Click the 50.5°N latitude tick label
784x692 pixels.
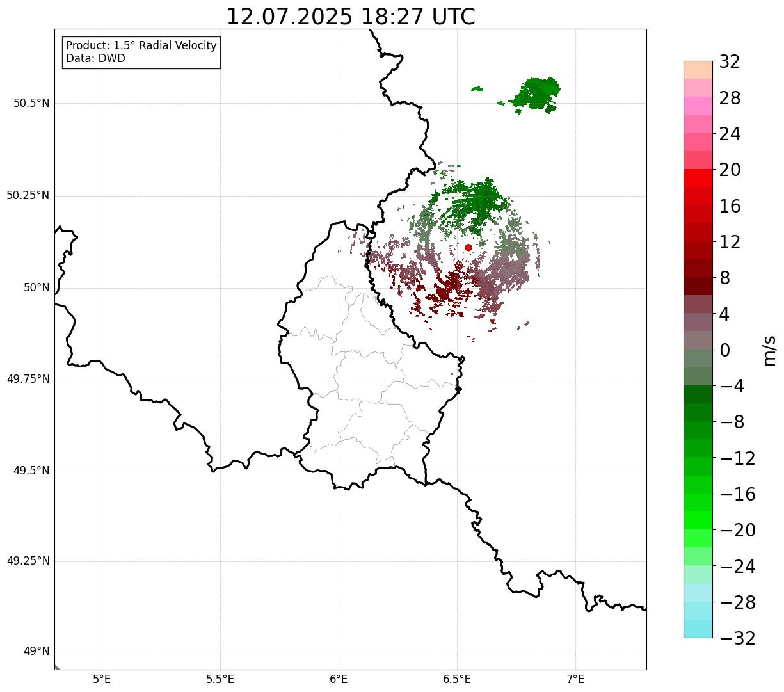tap(31, 103)
